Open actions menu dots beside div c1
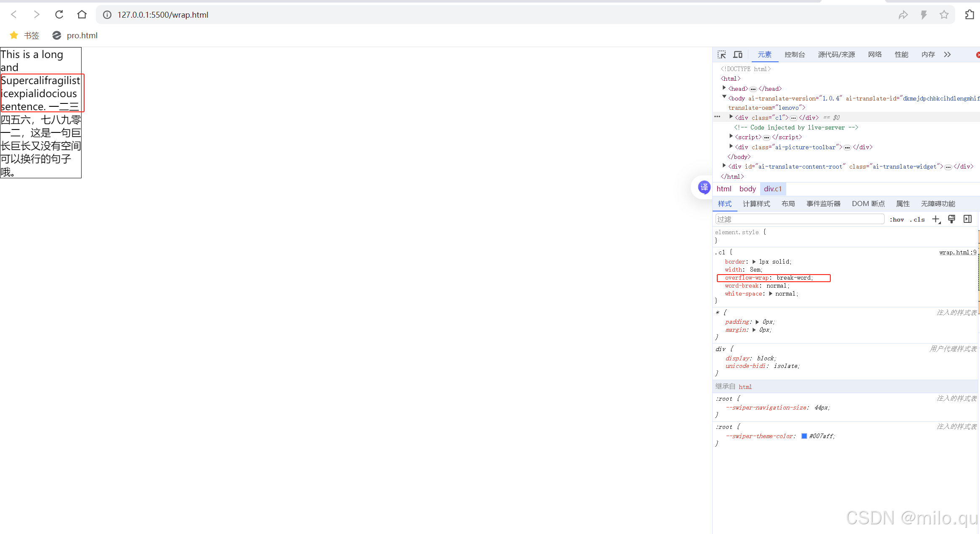980x534 pixels. (717, 117)
